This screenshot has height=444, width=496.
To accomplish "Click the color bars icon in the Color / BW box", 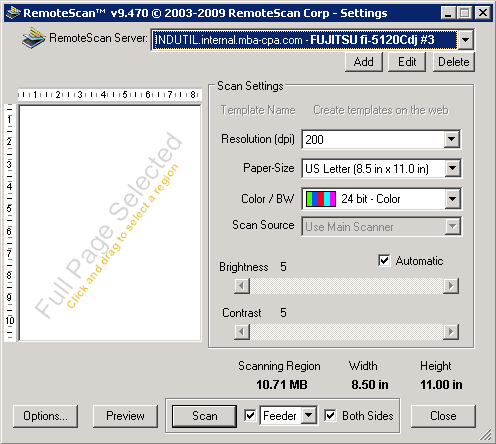I will [321, 199].
